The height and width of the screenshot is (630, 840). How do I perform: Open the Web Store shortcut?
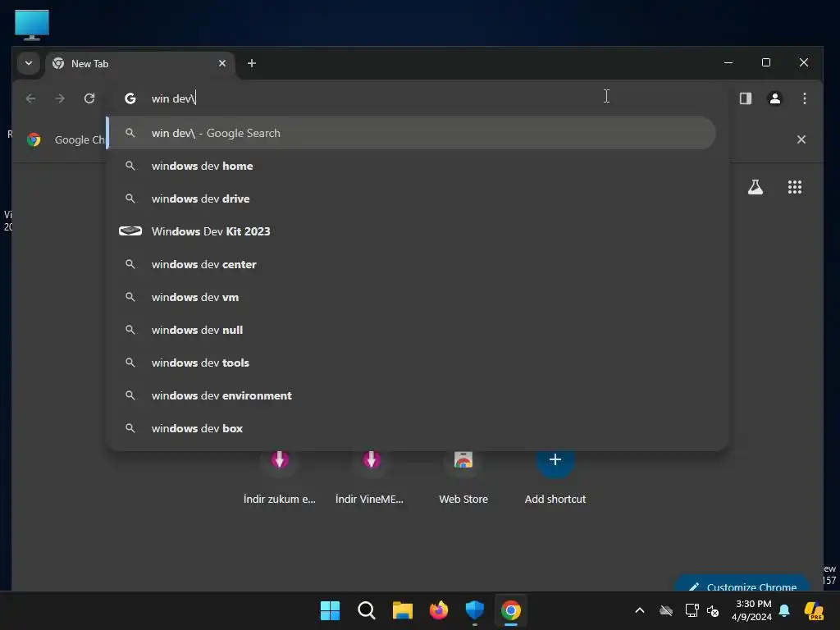point(463,477)
